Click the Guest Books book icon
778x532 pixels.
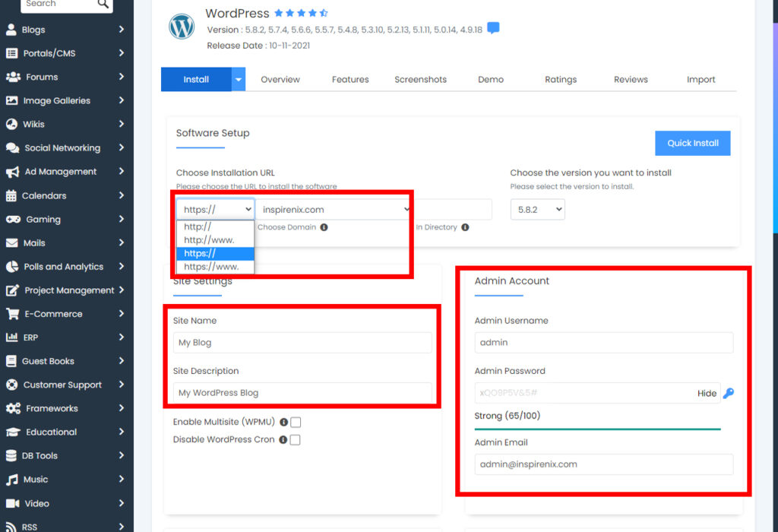(x=11, y=361)
